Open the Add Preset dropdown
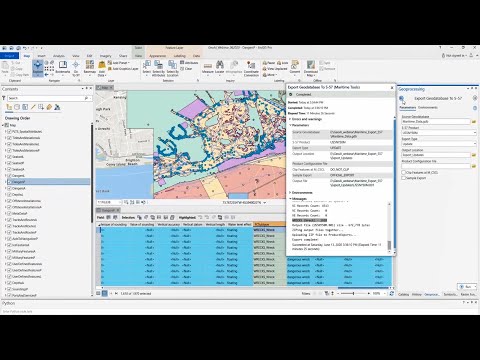The height and width of the screenshot is (360, 480). 119,63
